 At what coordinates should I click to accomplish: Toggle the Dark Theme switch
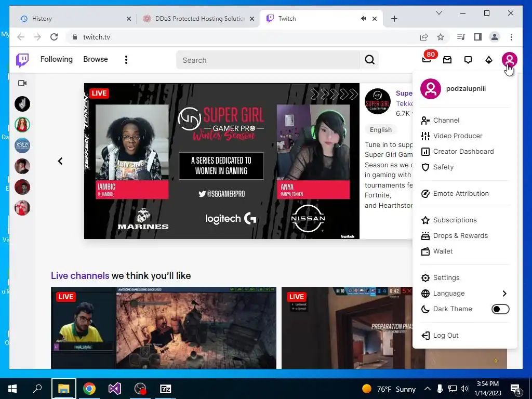pos(500,309)
